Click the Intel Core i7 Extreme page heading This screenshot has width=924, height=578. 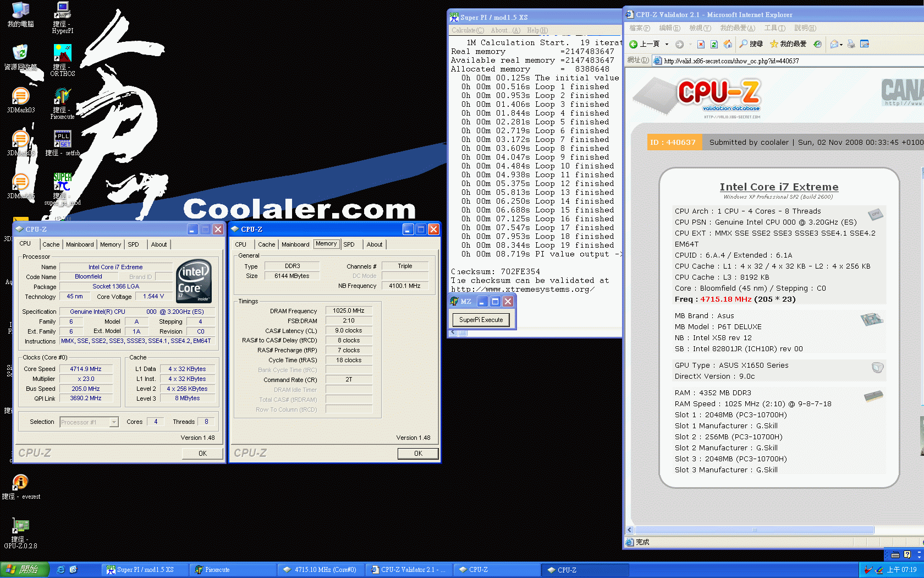(779, 187)
